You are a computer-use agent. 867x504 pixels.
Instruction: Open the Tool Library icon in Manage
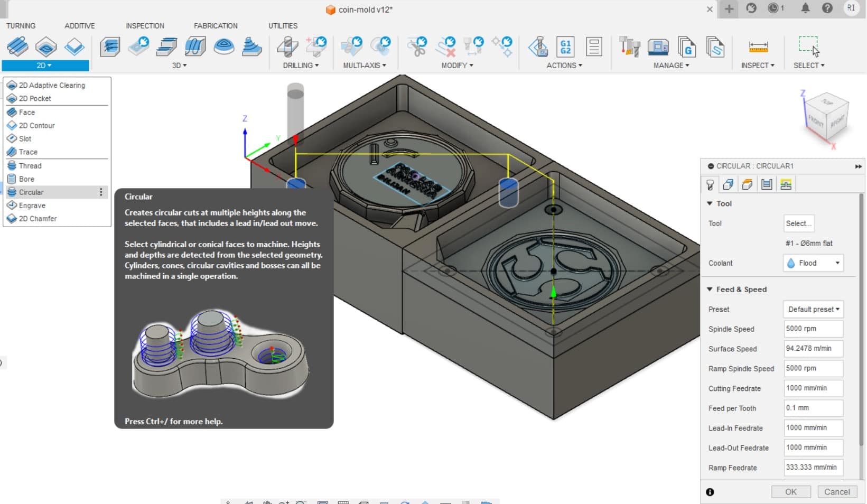point(629,47)
